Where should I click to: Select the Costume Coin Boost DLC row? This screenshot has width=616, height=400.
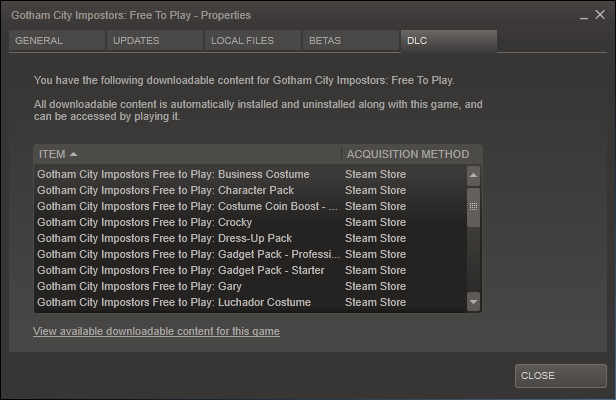point(250,206)
